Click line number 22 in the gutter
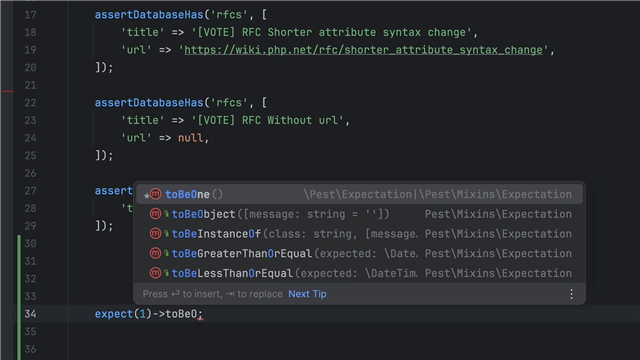The height and width of the screenshot is (360, 640). tap(30, 103)
